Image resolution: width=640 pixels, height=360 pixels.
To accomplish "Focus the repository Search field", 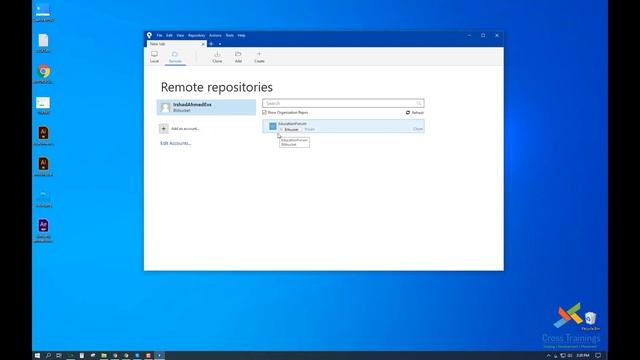I will [x=343, y=103].
